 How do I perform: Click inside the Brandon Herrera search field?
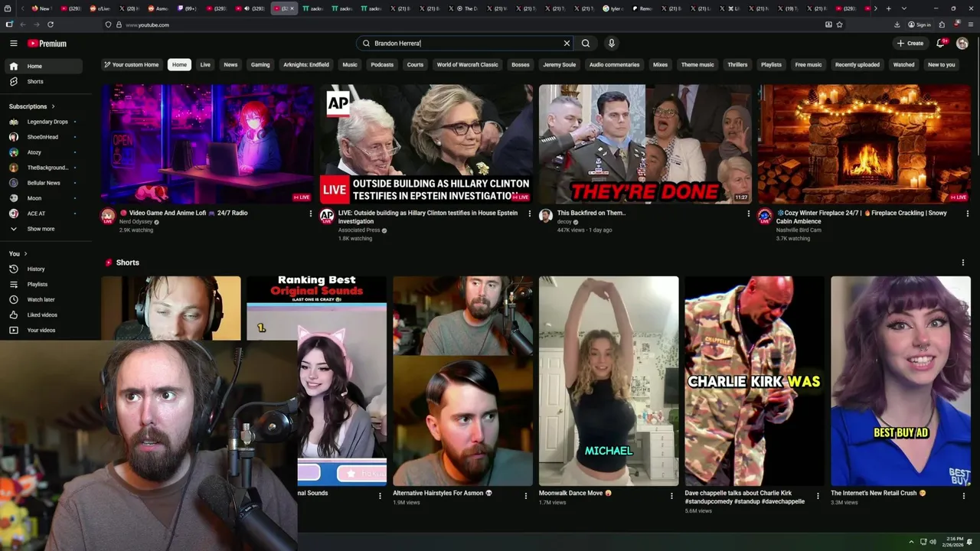465,44
